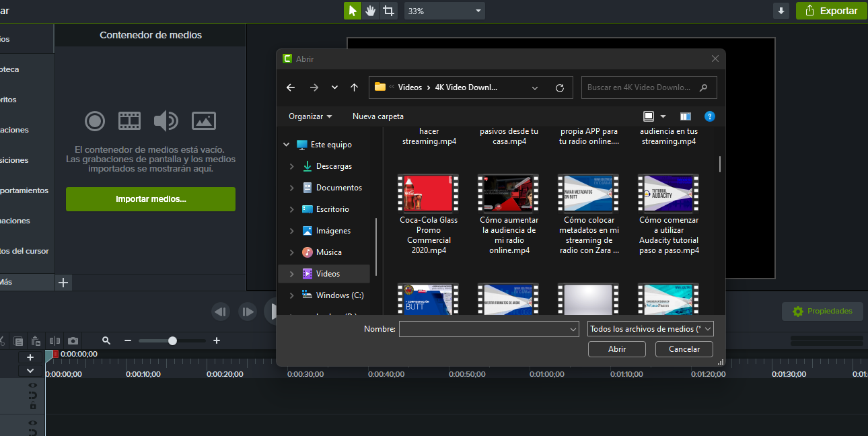Screen dimensions: 868x436
Task: Enable the crop mode tool
Action: (x=388, y=11)
